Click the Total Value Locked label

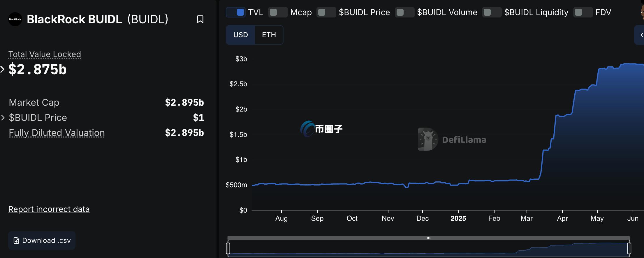click(x=45, y=54)
